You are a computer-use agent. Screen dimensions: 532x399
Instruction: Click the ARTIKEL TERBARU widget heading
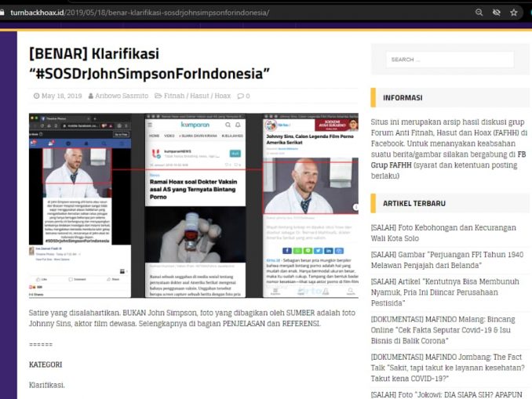414,203
